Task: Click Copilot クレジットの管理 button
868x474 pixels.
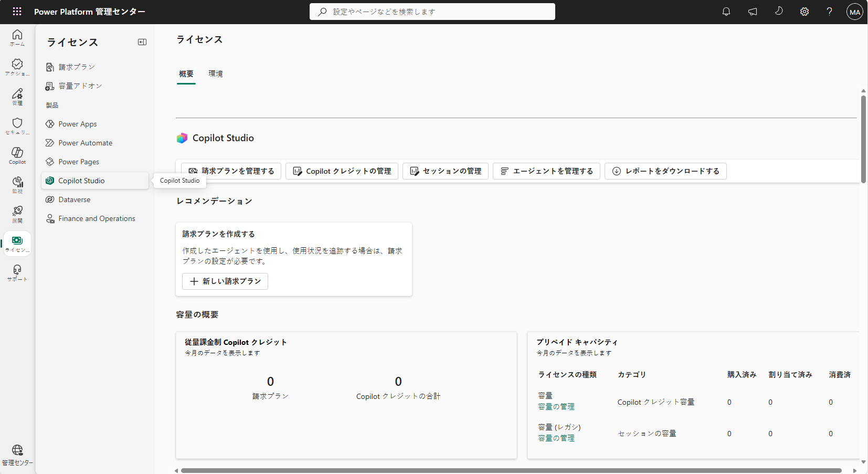Action: point(342,171)
